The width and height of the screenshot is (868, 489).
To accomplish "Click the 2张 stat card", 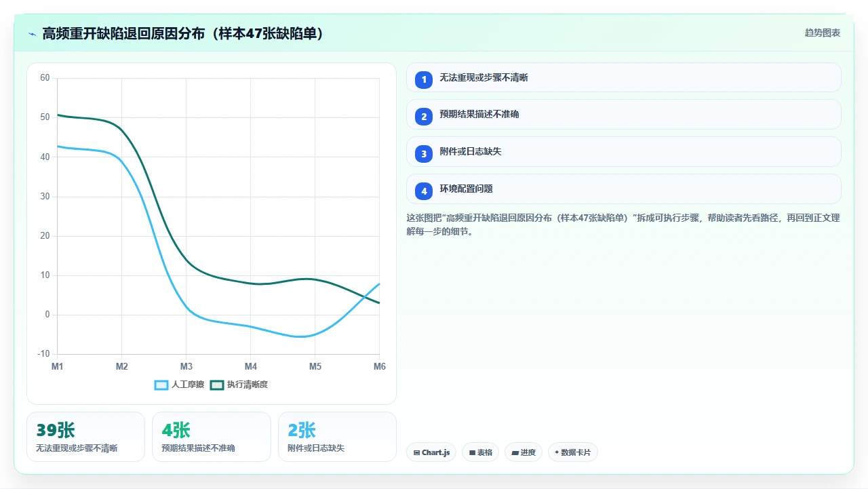I will (x=337, y=437).
